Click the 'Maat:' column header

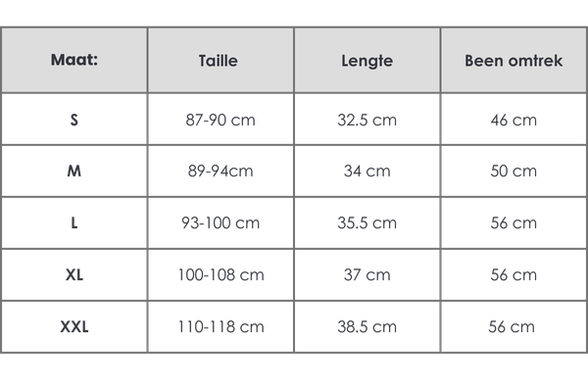click(x=74, y=61)
